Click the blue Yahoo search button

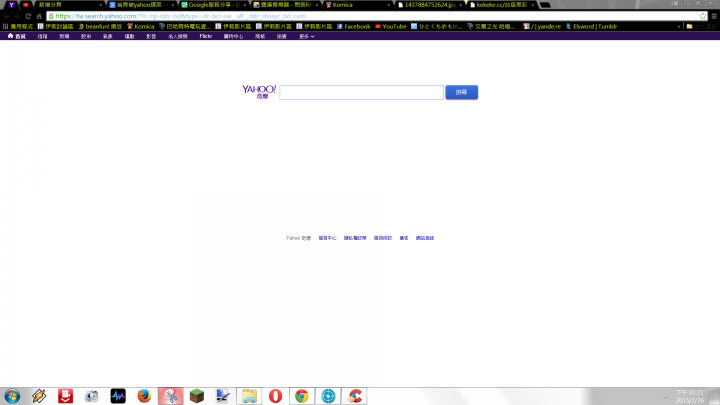point(461,92)
